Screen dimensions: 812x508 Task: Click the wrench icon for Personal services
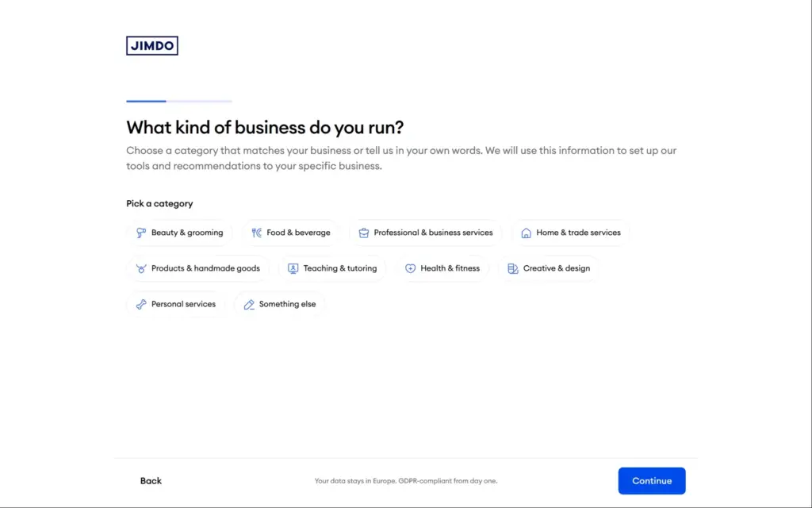tap(141, 304)
